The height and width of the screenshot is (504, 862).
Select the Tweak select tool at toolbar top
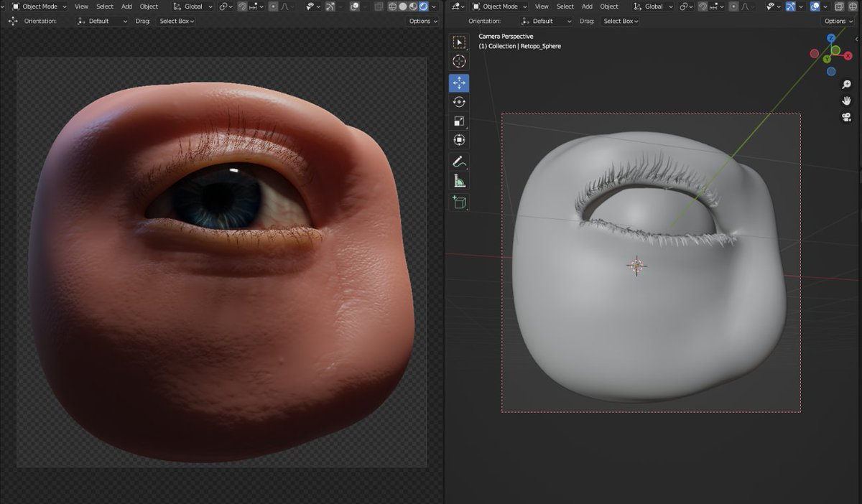pyautogui.click(x=458, y=42)
